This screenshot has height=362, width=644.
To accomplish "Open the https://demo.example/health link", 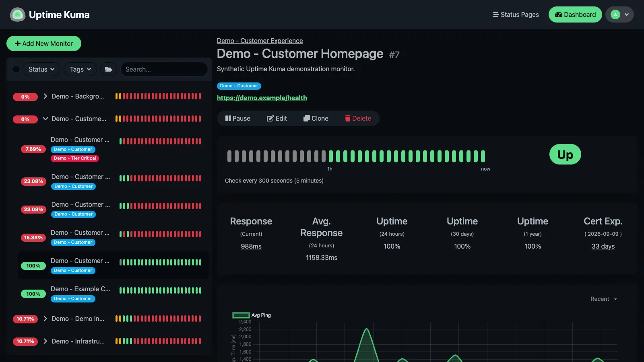I will (x=262, y=98).
